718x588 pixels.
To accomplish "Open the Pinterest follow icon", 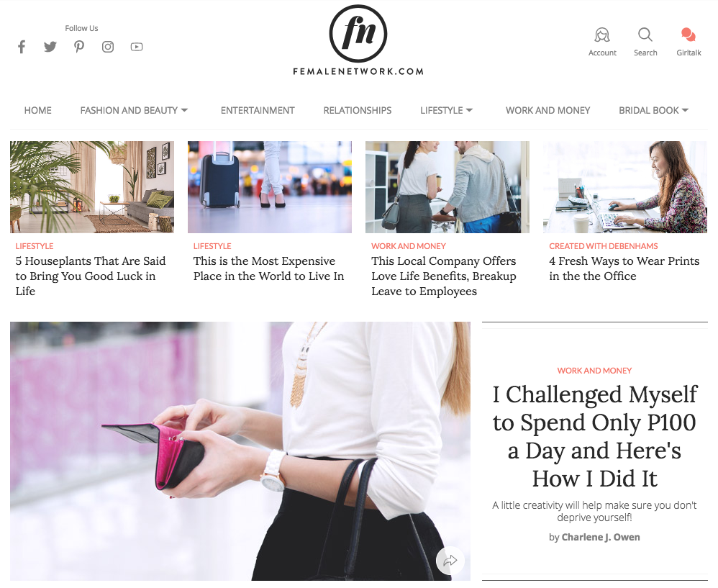I will click(x=79, y=47).
